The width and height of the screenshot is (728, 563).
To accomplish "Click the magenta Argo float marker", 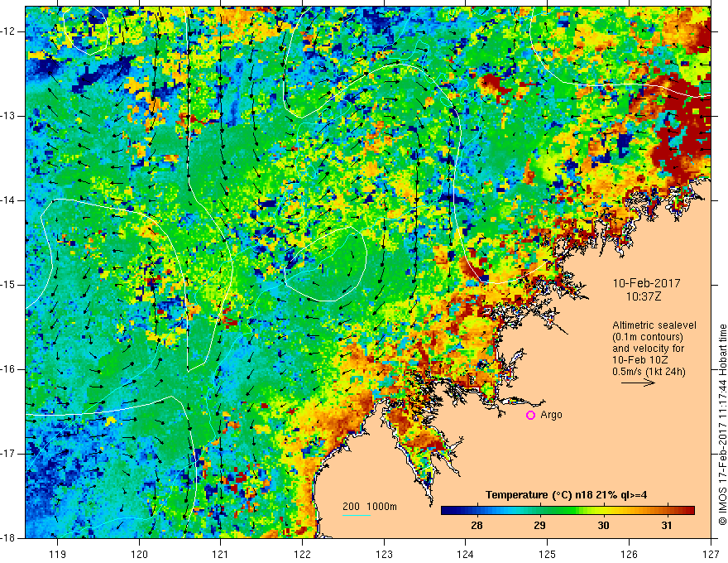I will click(x=530, y=416).
